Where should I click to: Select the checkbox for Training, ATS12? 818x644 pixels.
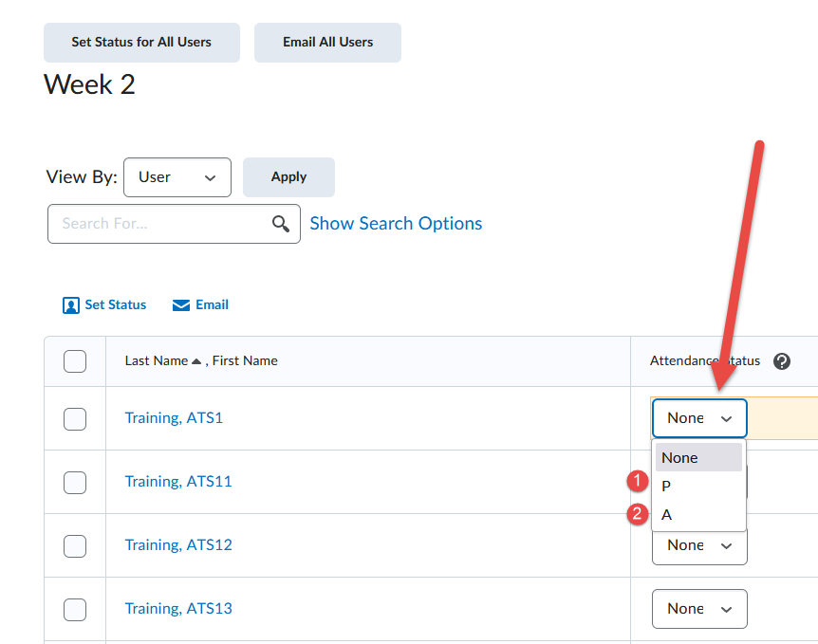(75, 545)
